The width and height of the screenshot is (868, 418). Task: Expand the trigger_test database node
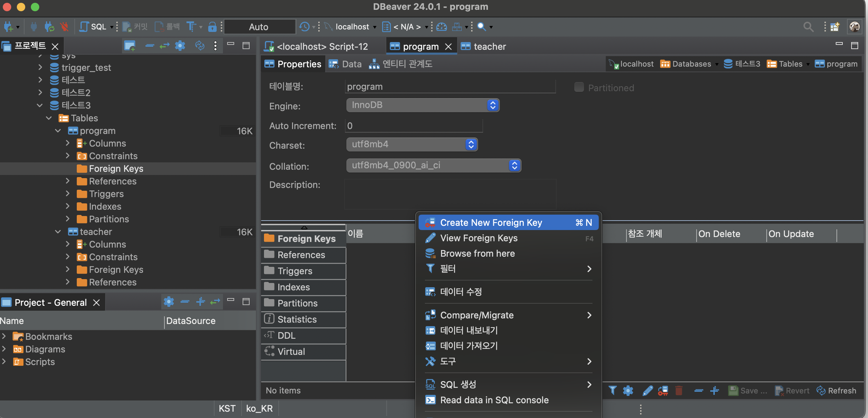(40, 67)
